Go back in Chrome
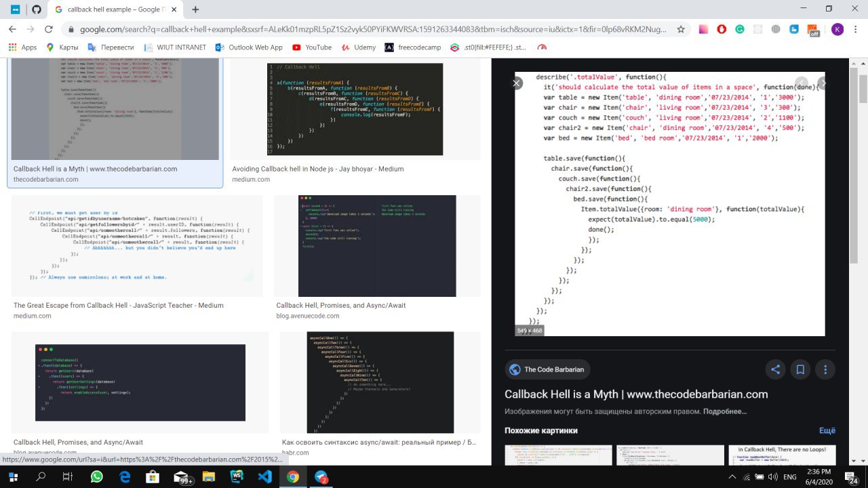868x488 pixels. click(x=12, y=29)
